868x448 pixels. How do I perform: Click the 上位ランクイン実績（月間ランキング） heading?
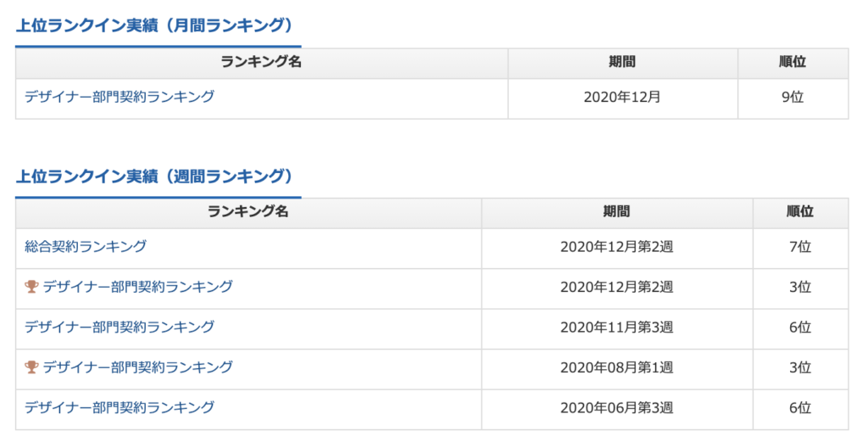pyautogui.click(x=154, y=26)
